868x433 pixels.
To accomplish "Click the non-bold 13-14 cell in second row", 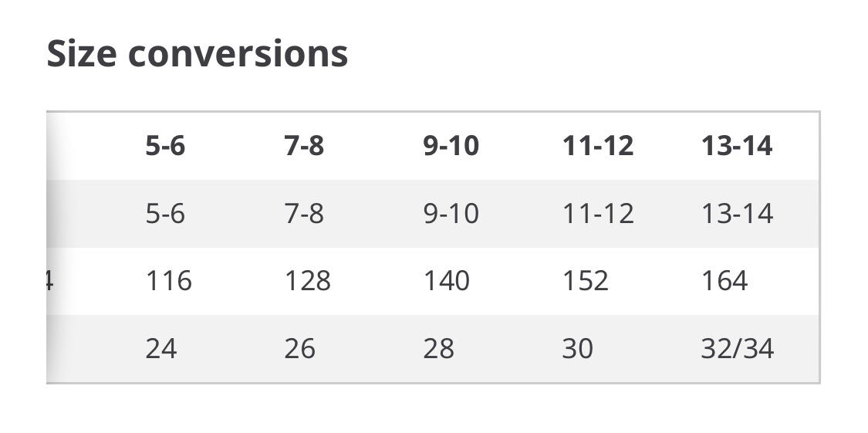I will 736,213.
